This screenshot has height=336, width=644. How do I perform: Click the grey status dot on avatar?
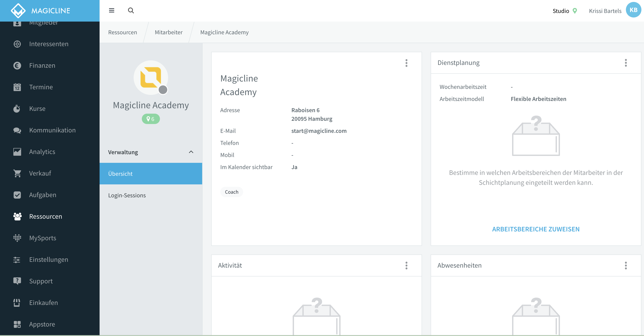coord(163,90)
